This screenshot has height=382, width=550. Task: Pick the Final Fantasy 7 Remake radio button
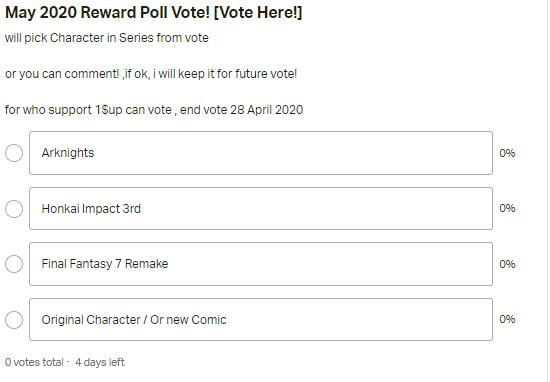pos(14,264)
